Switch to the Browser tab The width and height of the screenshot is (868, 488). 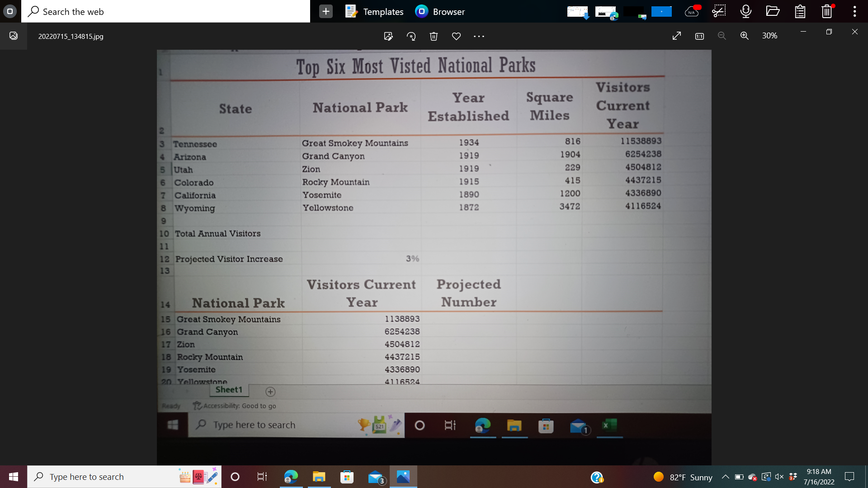(441, 12)
